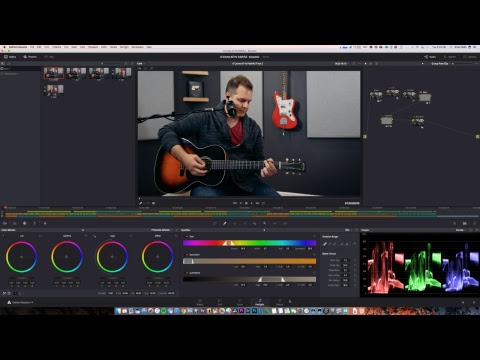Toggle the Nodes panel button
Image resolution: width=480 pixels, height=360 pixels.
pos(430,57)
